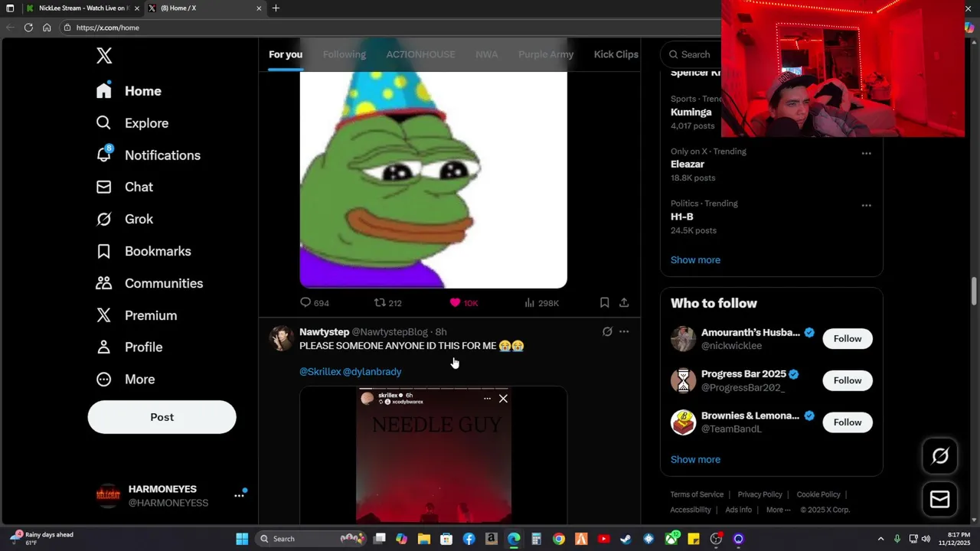Viewport: 980px width, 551px height.
Task: Click Show more under trends
Action: pyautogui.click(x=695, y=259)
